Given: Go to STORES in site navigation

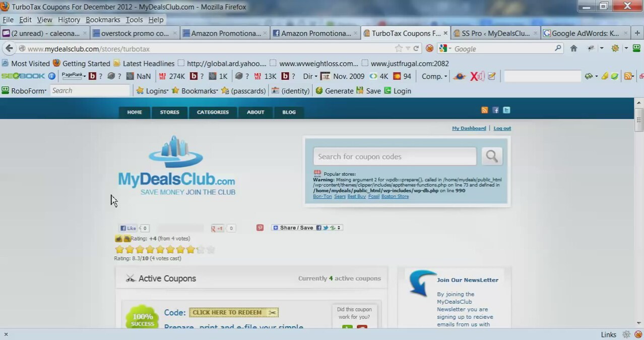Looking at the screenshot, I should click(170, 112).
